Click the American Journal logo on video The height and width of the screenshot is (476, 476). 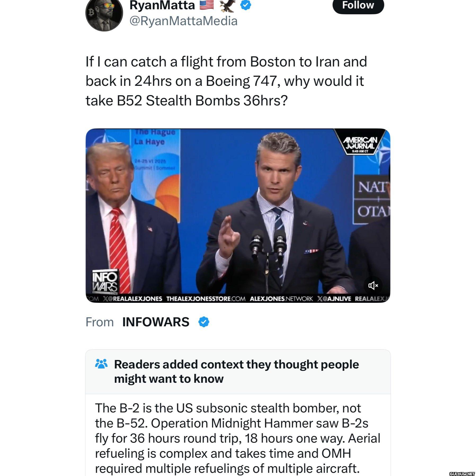360,143
